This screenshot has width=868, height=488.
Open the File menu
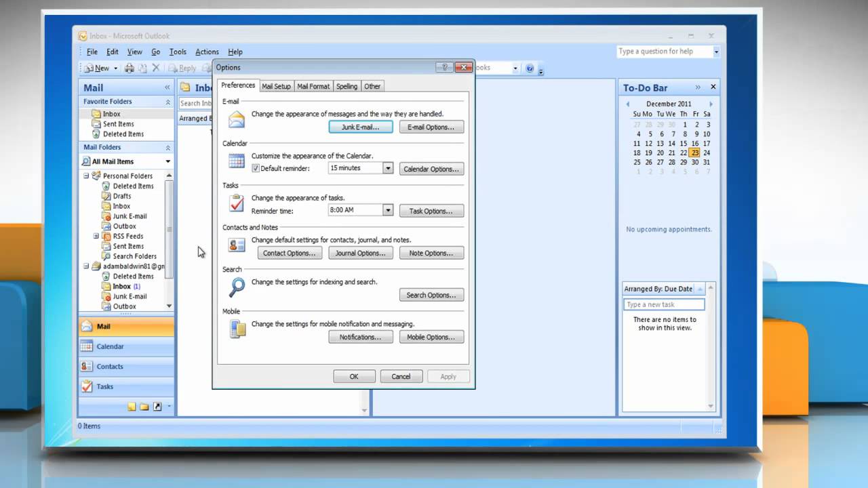point(92,52)
